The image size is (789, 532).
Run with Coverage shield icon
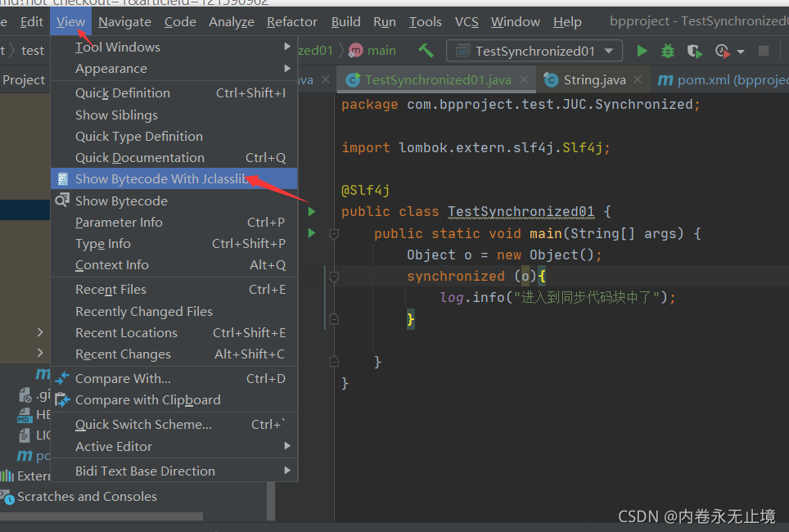tap(694, 51)
